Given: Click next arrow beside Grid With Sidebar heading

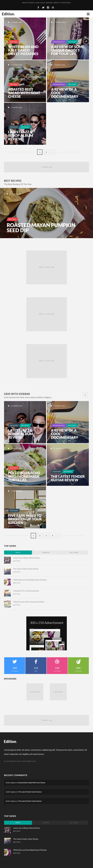Looking at the screenshot, I should pos(85,395).
